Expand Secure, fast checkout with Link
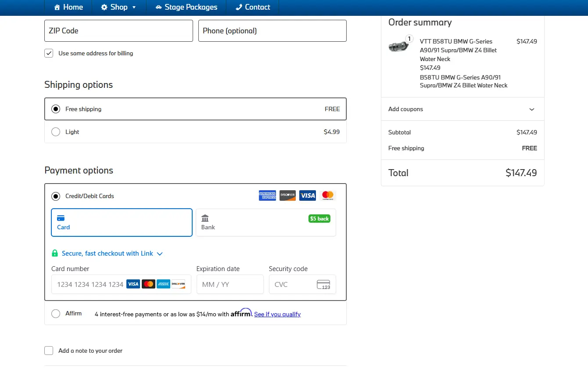The height and width of the screenshot is (369, 588). pyautogui.click(x=108, y=253)
